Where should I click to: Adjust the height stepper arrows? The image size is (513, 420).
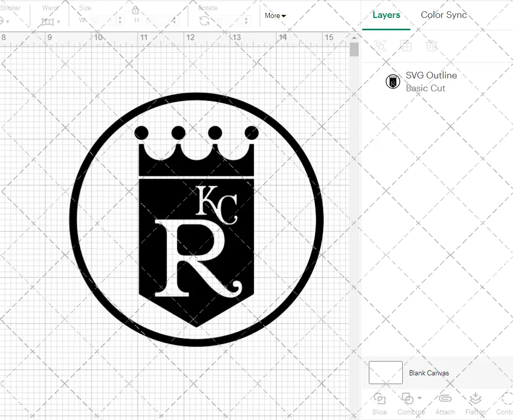174,21
